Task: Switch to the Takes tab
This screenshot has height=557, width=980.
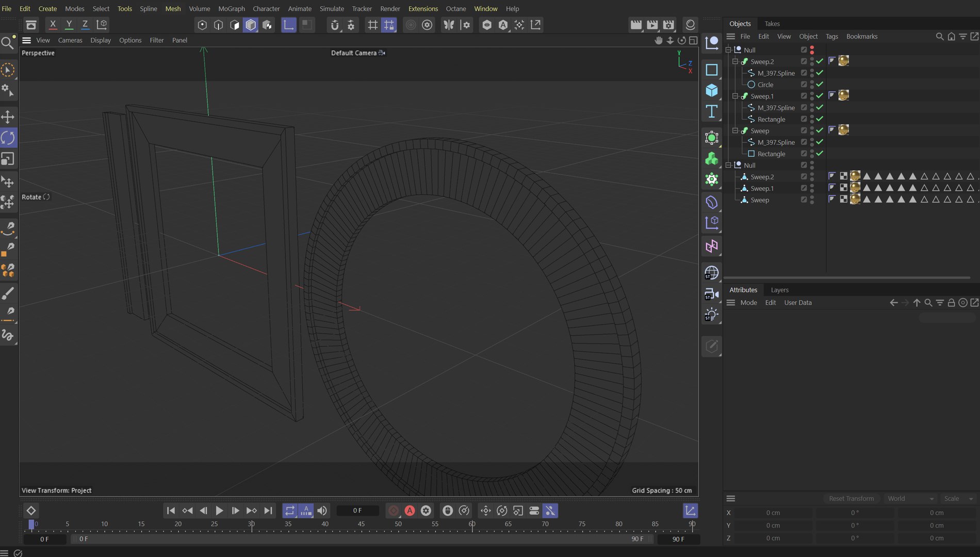Action: click(x=772, y=24)
